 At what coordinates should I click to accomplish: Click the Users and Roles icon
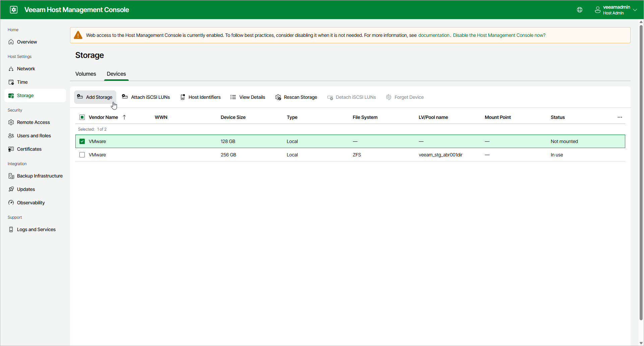click(x=11, y=136)
